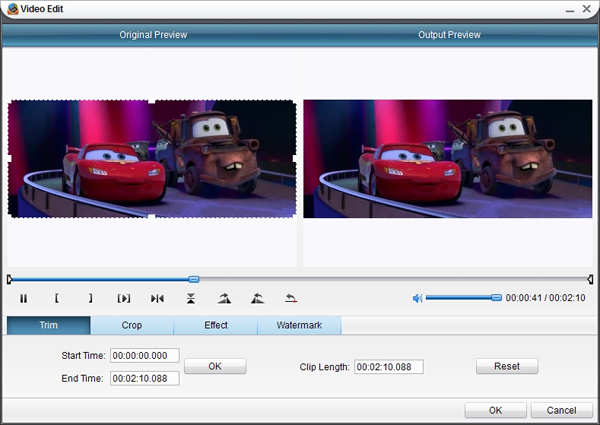Open the Crop tab
600x425 pixels.
point(132,325)
